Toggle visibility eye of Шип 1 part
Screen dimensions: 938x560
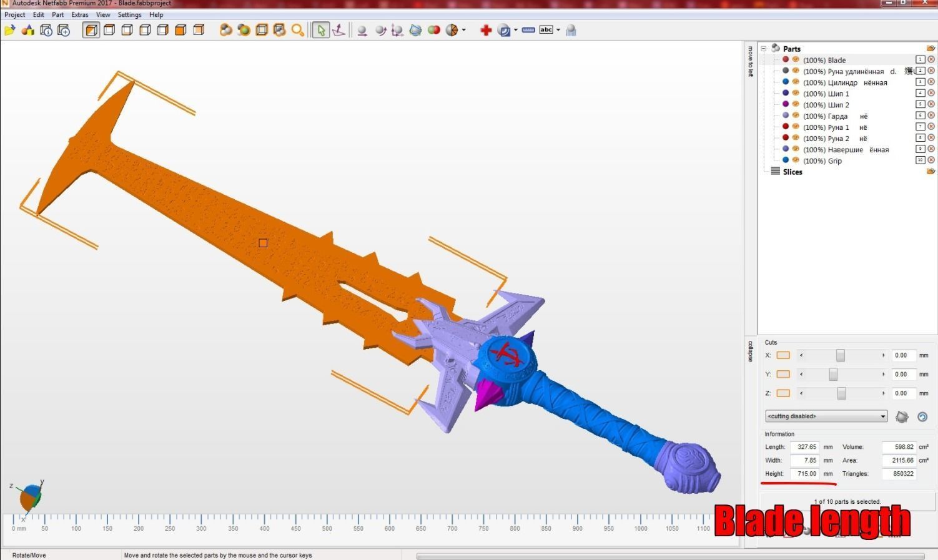[796, 94]
